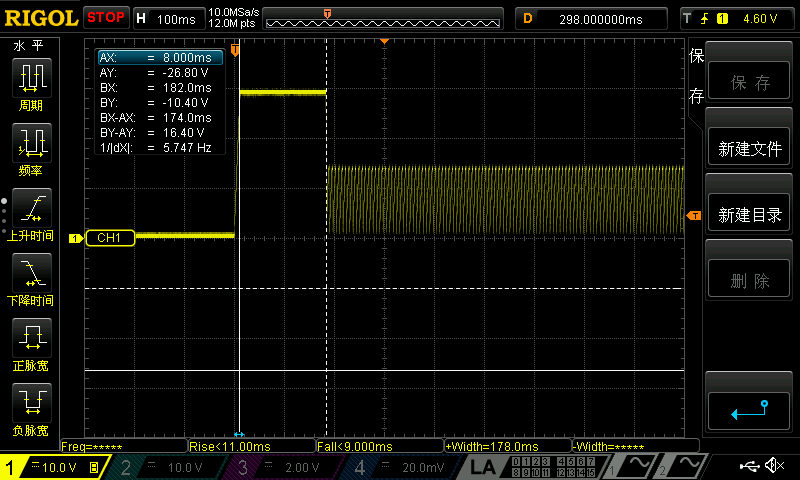Click the muted speaker icon
The width and height of the screenshot is (800, 480).
point(774,465)
